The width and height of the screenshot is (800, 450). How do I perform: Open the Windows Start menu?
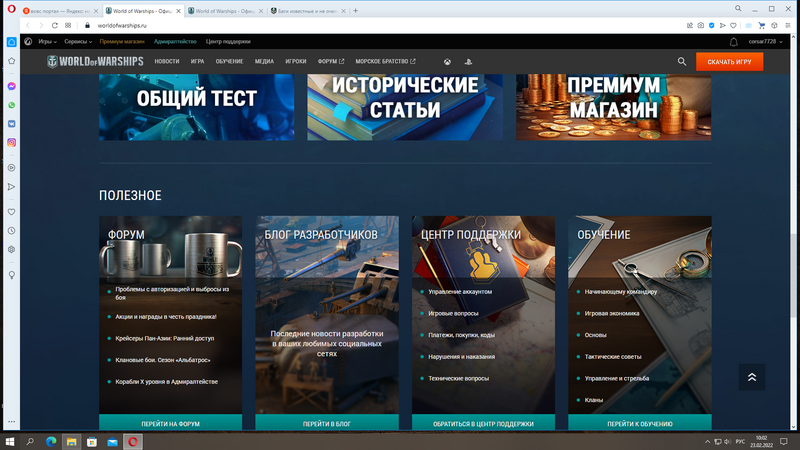[10, 441]
